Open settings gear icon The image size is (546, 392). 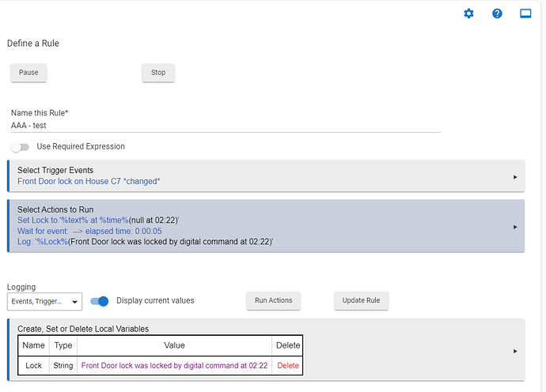468,13
